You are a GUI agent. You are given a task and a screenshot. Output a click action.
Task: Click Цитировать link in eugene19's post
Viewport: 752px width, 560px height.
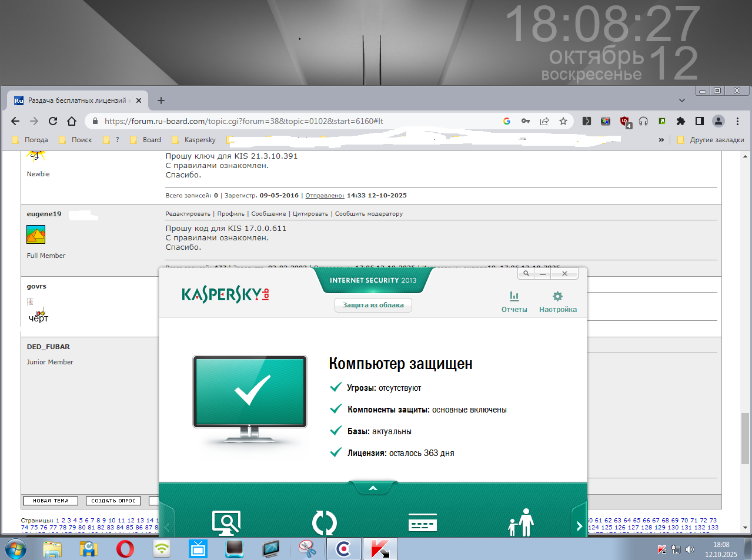click(310, 214)
